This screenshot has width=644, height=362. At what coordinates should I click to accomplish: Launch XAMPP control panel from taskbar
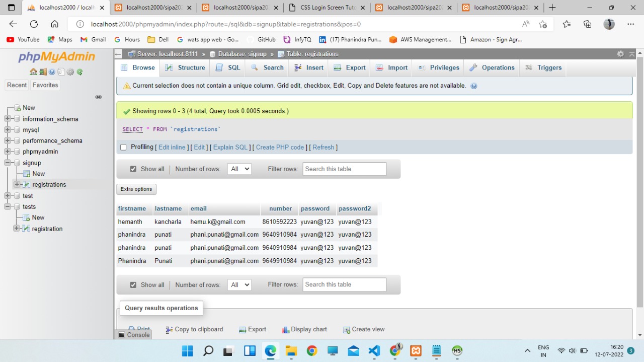(416, 350)
